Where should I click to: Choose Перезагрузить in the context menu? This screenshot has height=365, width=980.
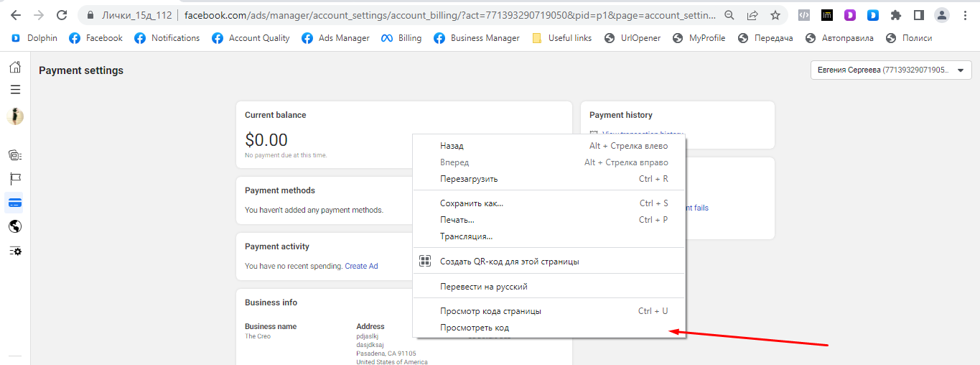point(549,179)
